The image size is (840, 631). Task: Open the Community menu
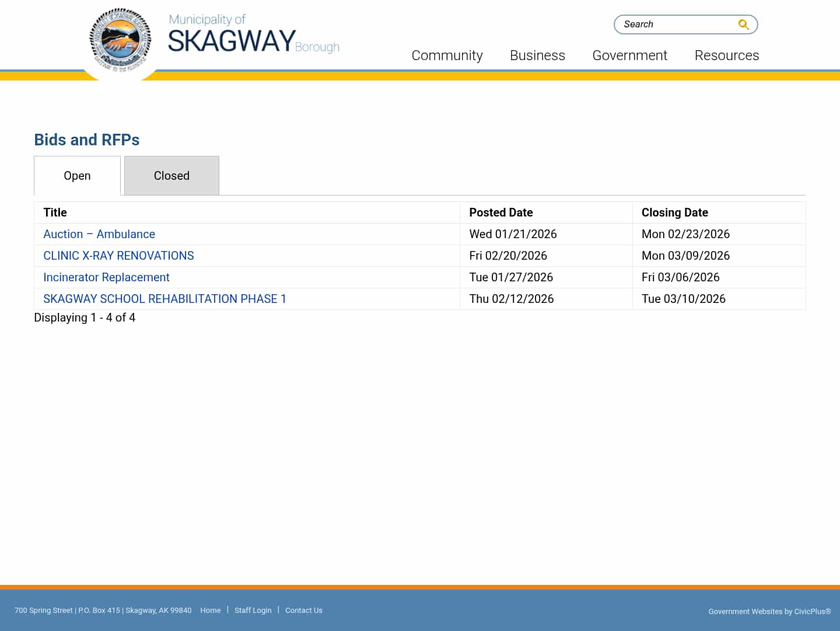pos(447,55)
